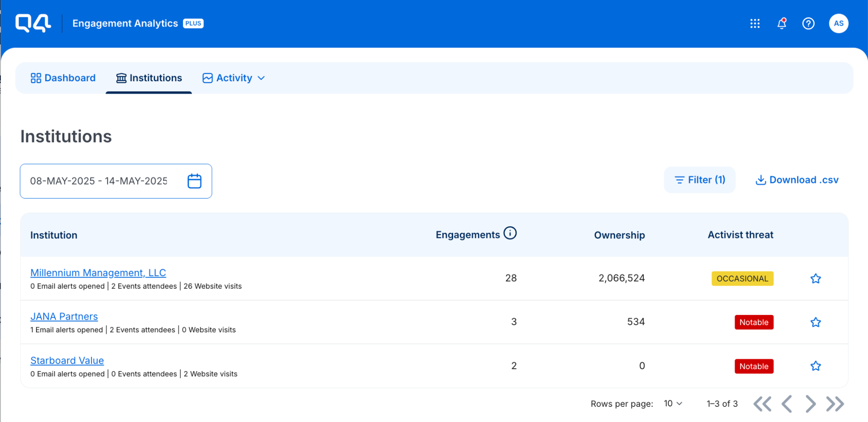Favorite Millennium Management with star
Viewport: 868px width, 422px height.
[x=815, y=278]
